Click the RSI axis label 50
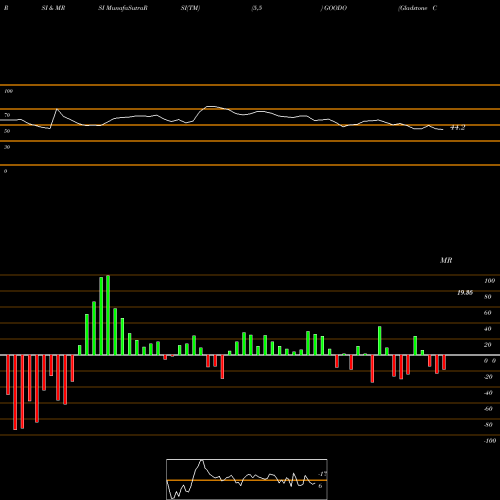 (x=7, y=131)
